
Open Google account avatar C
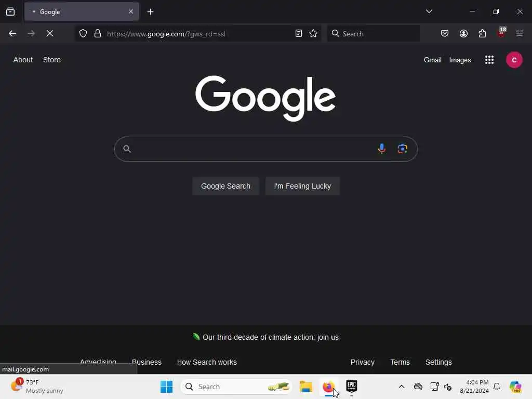(514, 60)
